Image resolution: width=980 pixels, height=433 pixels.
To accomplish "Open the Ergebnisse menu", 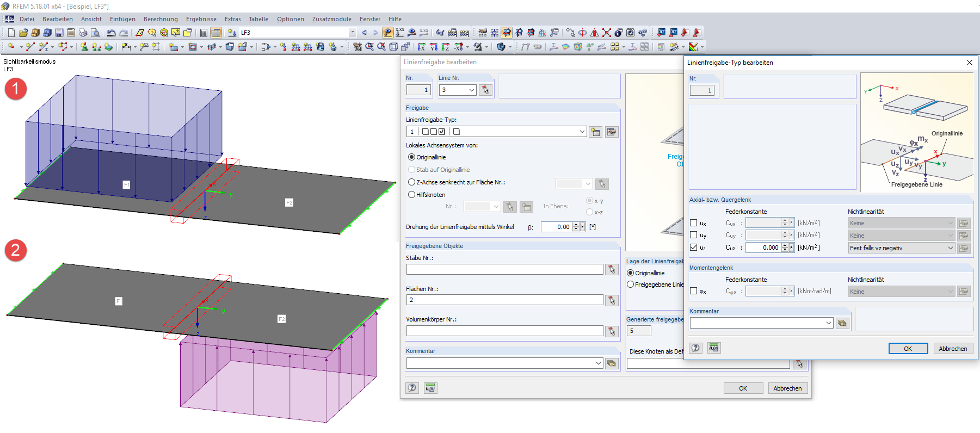I will pyautogui.click(x=201, y=19).
